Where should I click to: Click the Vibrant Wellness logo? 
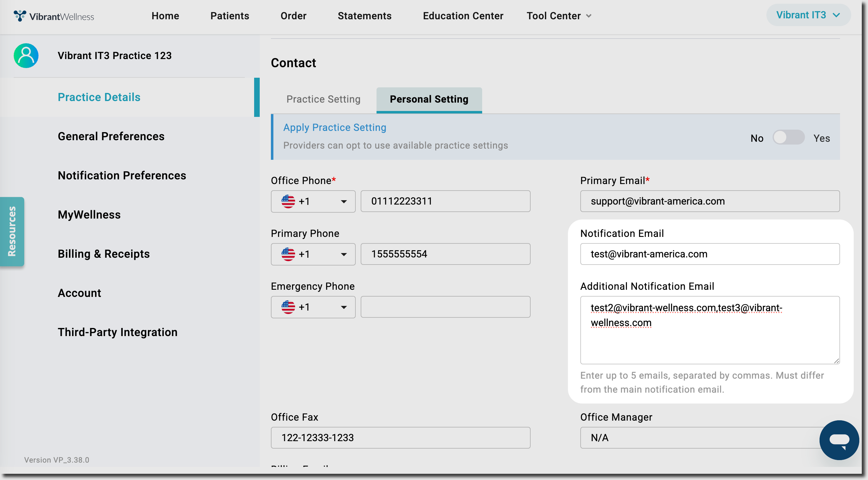54,16
